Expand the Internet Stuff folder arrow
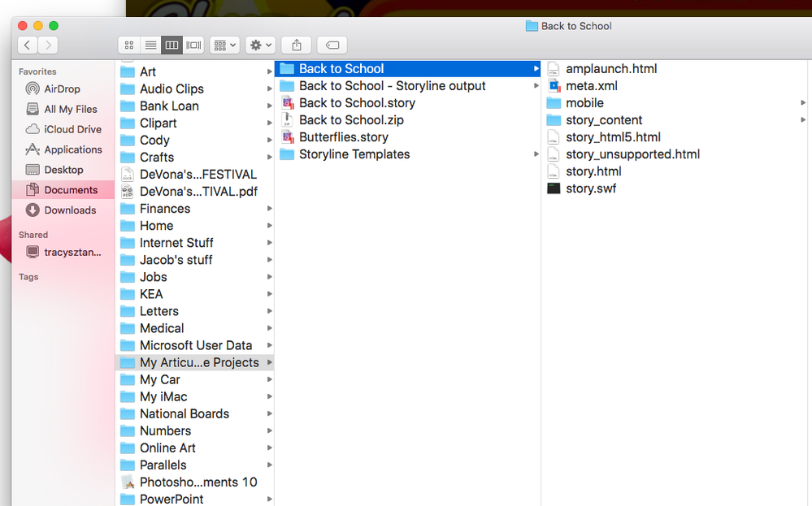Screen dimensions: 812x506 (269, 243)
